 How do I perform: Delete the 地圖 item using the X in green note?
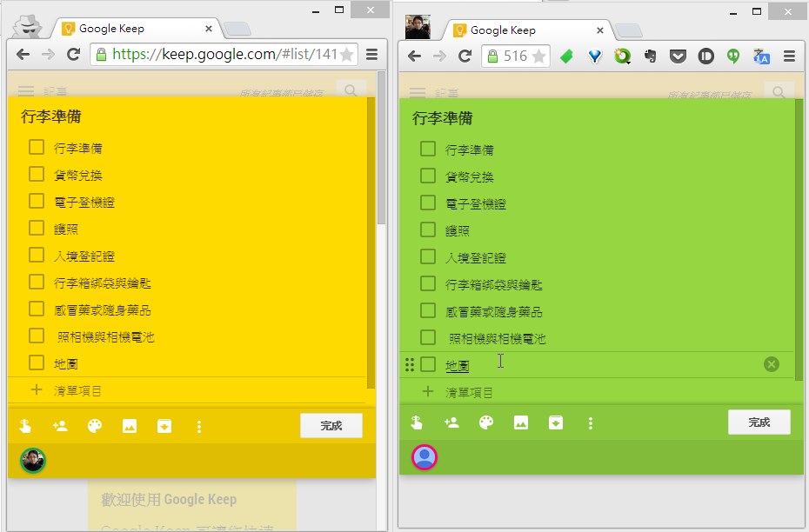(x=772, y=364)
